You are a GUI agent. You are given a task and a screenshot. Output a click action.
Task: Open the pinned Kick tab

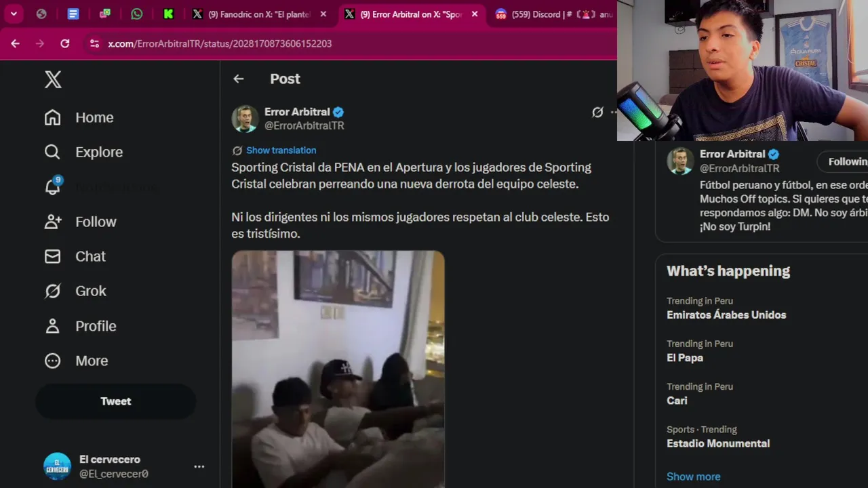tap(168, 14)
